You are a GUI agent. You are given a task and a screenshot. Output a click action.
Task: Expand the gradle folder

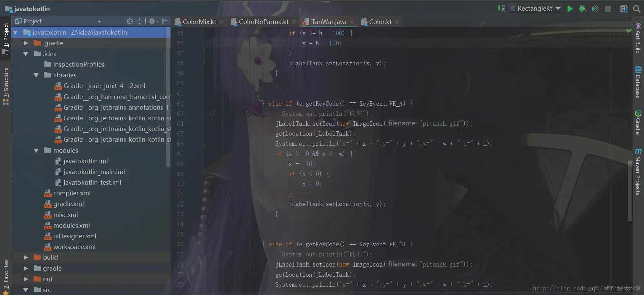coord(25,269)
